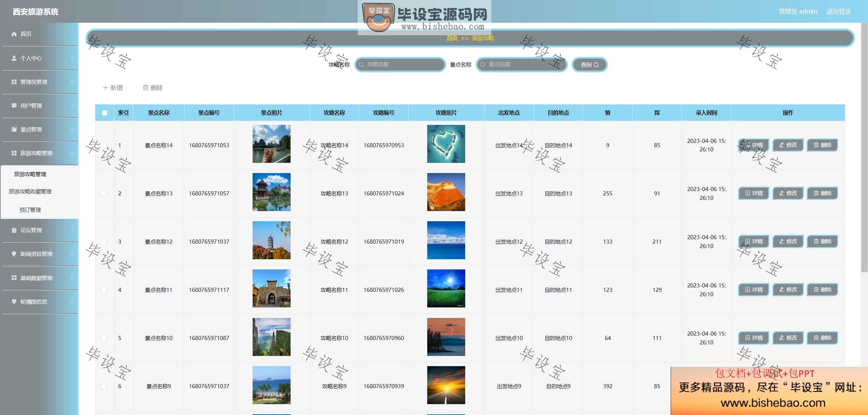Screen dimensions: 868x415
Task: Click the magnifier icon in 攻略名称 search field
Action: [361, 64]
